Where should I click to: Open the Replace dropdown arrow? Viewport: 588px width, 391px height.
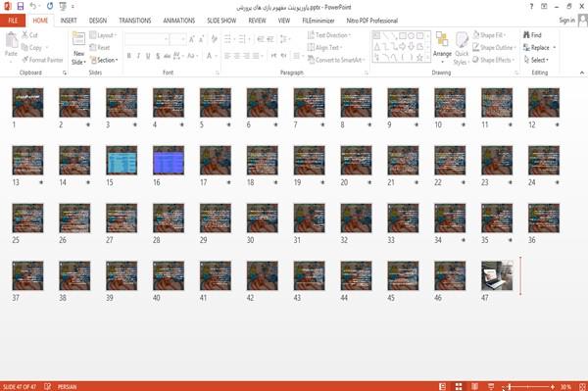pos(555,48)
